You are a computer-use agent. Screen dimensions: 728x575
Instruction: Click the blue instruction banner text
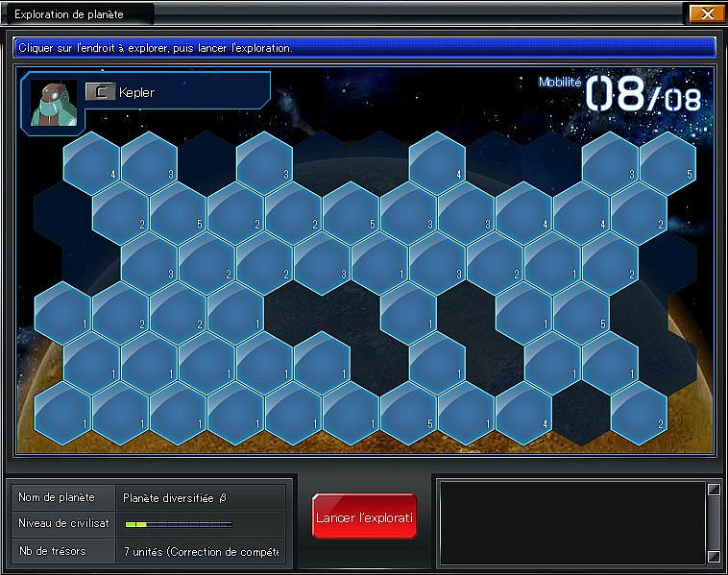(156, 48)
